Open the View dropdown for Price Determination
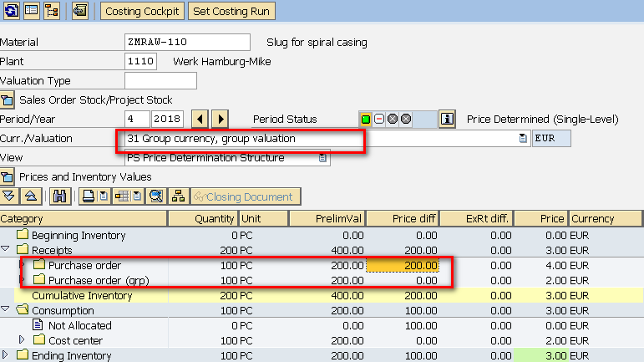Viewport: 644px width, 362px height. (x=322, y=157)
